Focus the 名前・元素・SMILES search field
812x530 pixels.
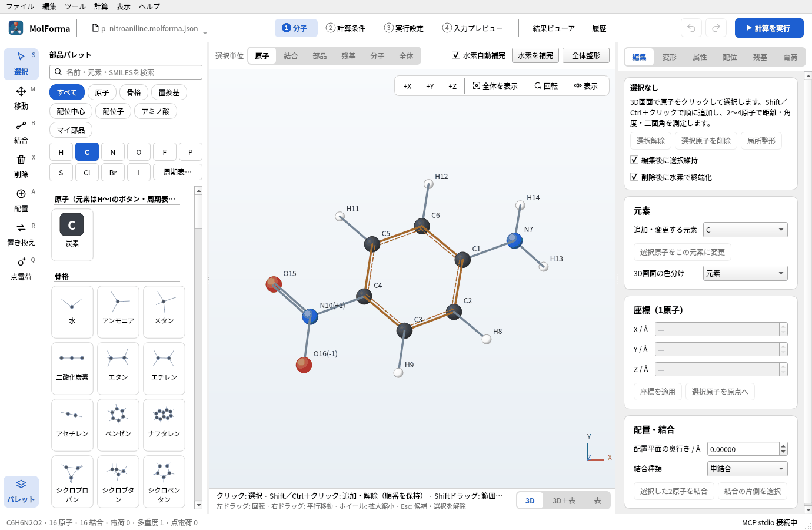click(x=126, y=72)
